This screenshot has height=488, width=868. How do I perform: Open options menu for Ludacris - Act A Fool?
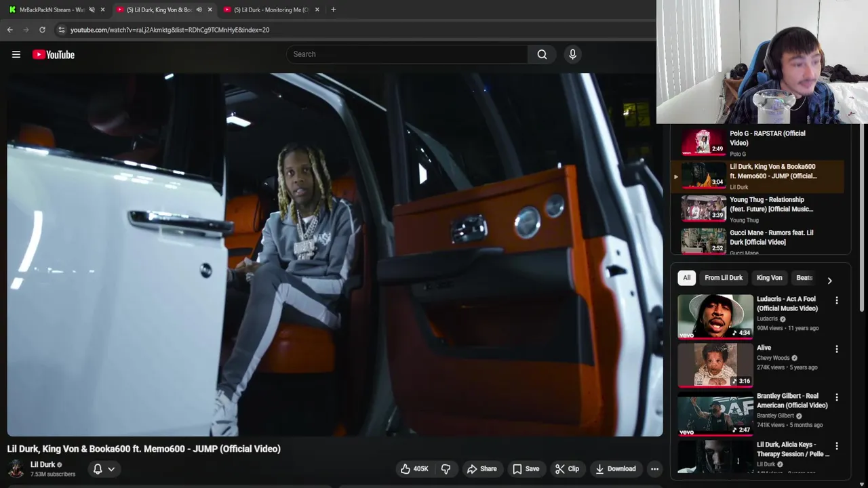click(837, 300)
